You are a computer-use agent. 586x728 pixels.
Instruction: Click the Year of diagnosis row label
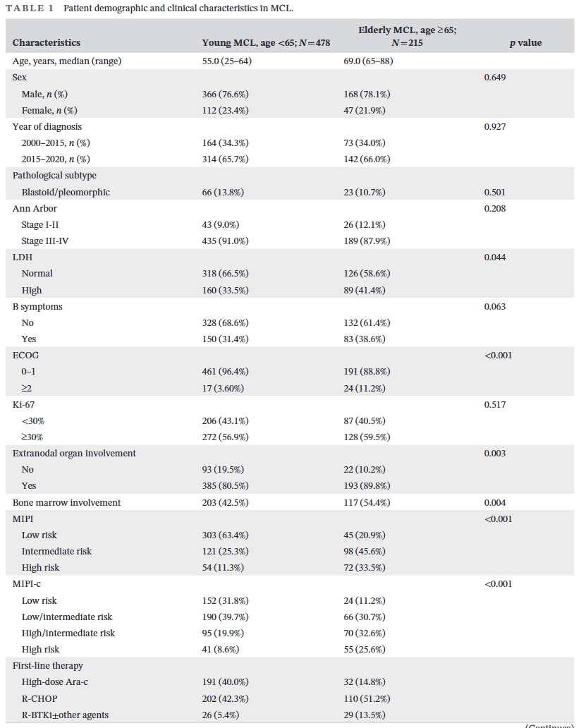[47, 127]
